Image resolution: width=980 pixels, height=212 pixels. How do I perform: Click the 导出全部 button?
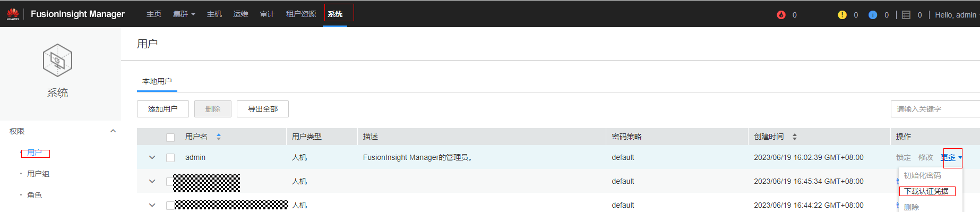pos(263,109)
